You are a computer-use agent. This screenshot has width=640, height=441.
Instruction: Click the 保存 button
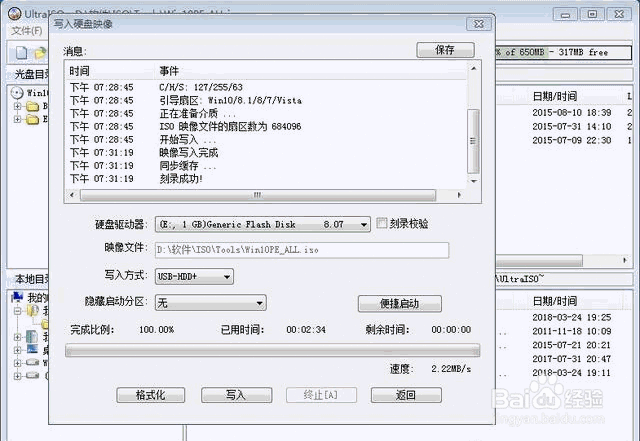click(x=445, y=50)
